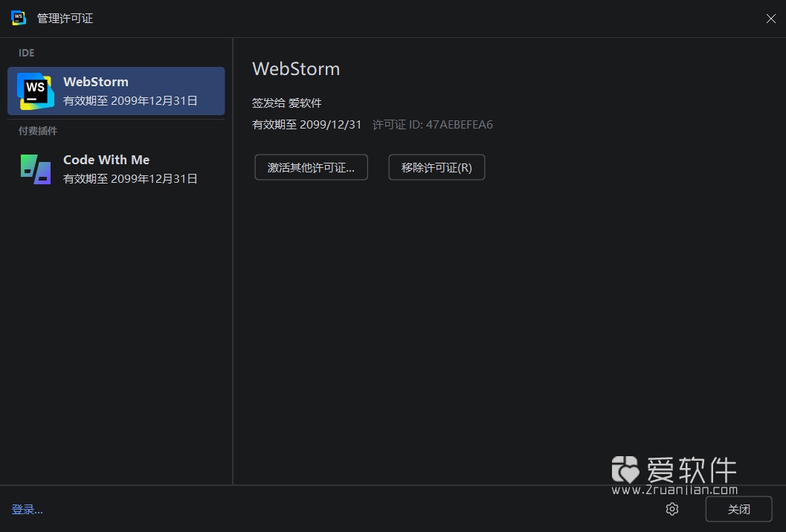Click the 付费插件 section label
786x532 pixels.
tap(37, 131)
